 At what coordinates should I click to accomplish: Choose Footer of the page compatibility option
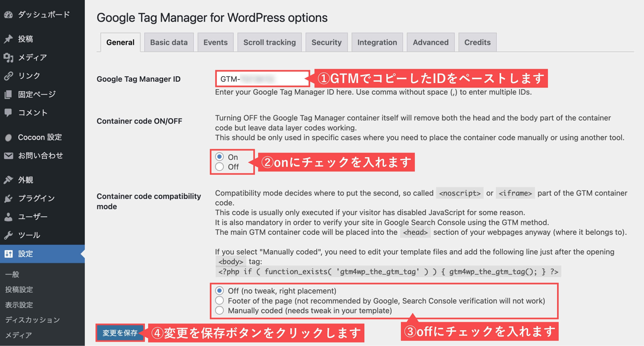coord(219,301)
